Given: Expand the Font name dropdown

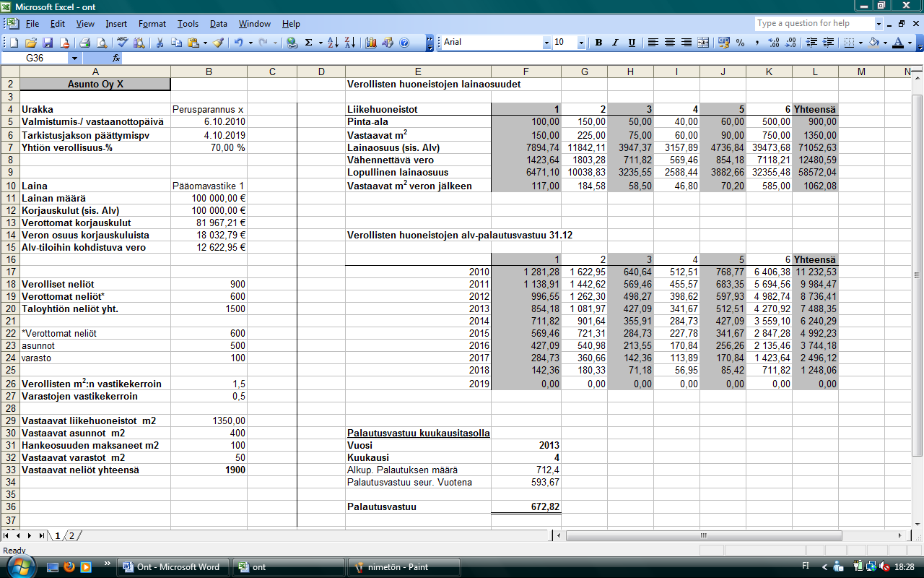Looking at the screenshot, I should tap(546, 43).
